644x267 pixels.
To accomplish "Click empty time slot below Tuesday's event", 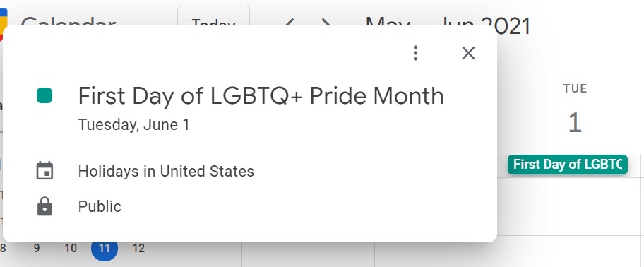I will 576,213.
